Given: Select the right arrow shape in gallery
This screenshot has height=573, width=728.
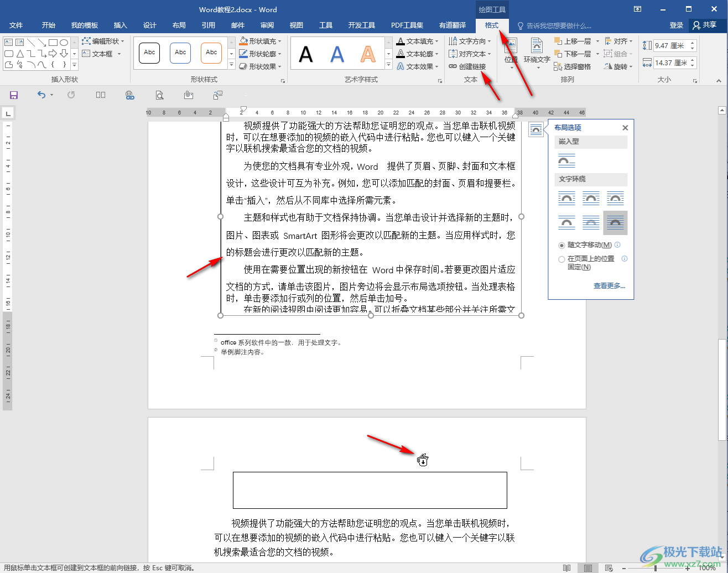Looking at the screenshot, I should 53,54.
